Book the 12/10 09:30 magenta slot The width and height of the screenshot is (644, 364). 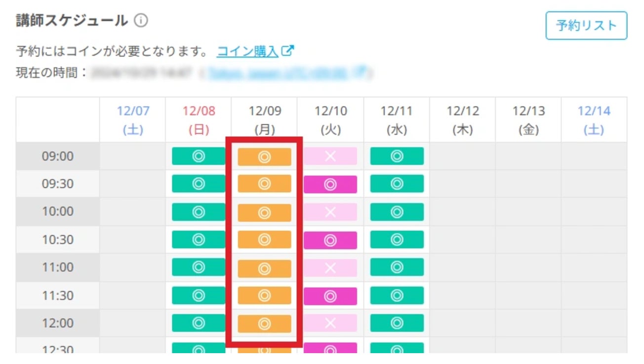click(x=330, y=184)
